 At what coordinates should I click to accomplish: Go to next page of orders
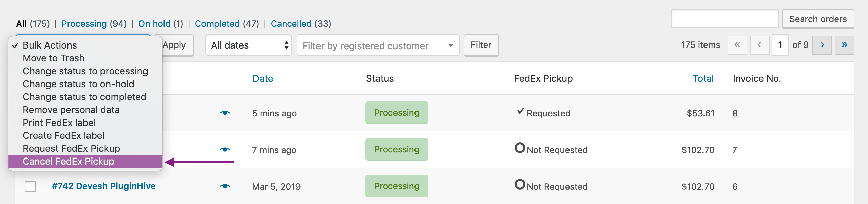pos(822,45)
